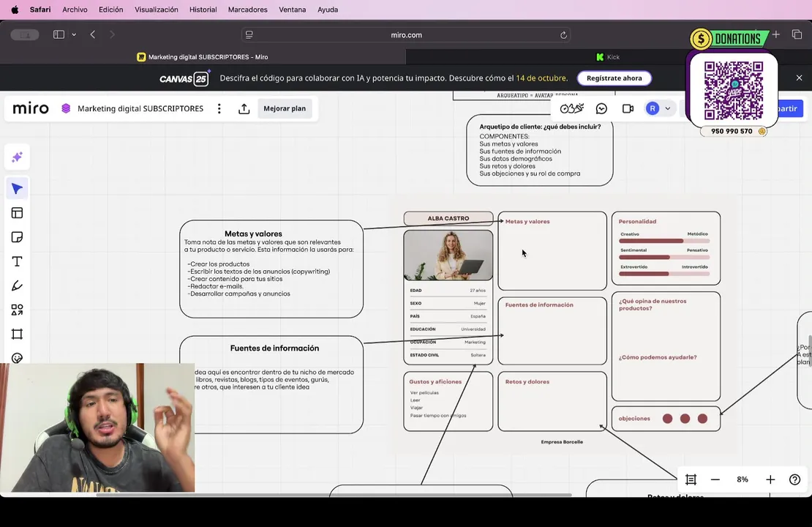Click the purple board icon

[x=66, y=108]
